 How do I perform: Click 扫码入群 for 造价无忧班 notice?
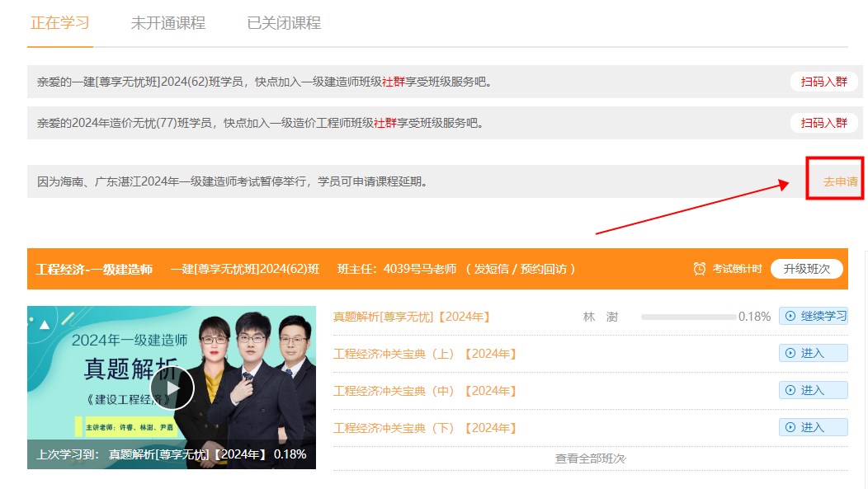tap(823, 123)
